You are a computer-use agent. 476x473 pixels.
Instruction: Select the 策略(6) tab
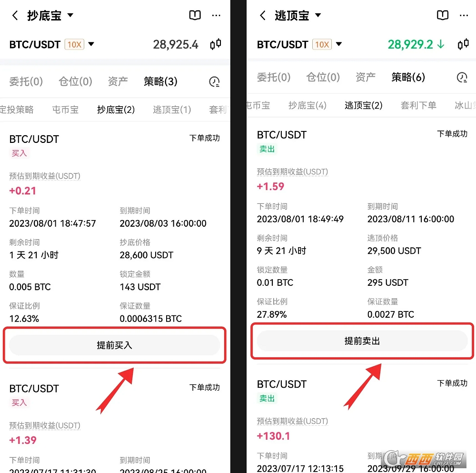click(x=408, y=77)
